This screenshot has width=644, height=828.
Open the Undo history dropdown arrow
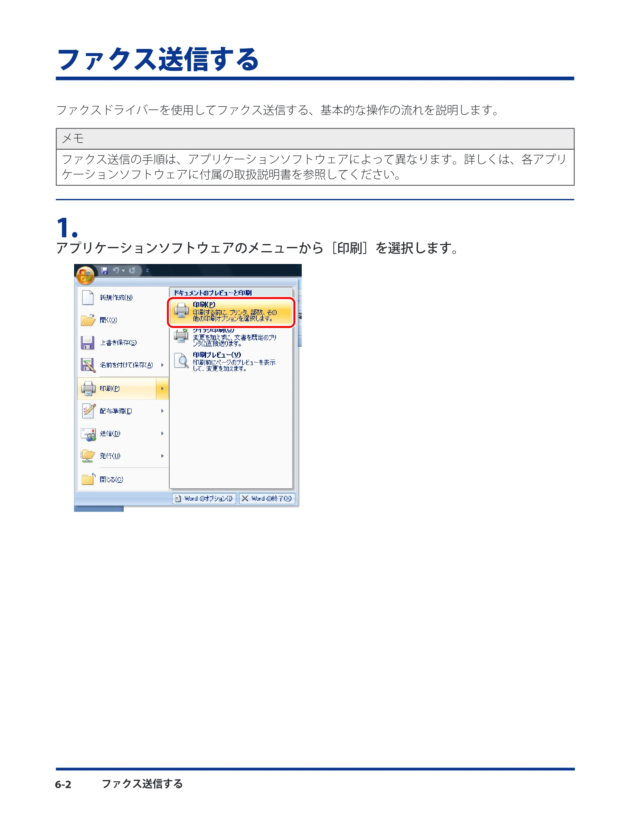pos(123,271)
